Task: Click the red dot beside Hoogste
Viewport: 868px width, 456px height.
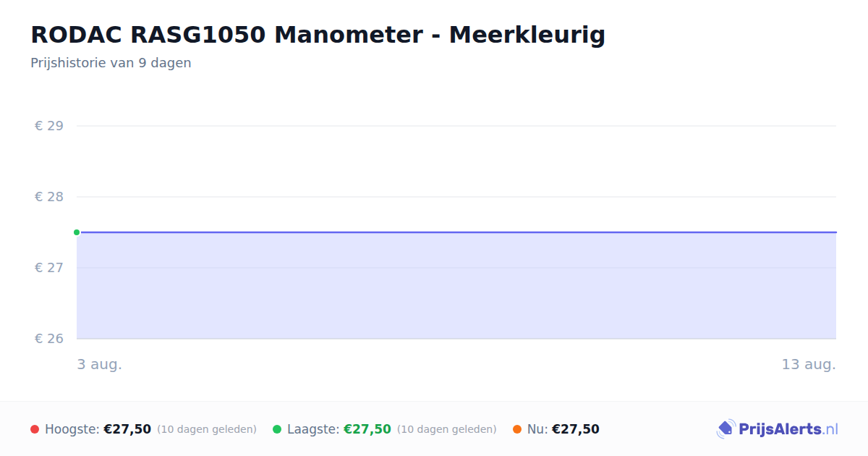Action: [x=35, y=429]
